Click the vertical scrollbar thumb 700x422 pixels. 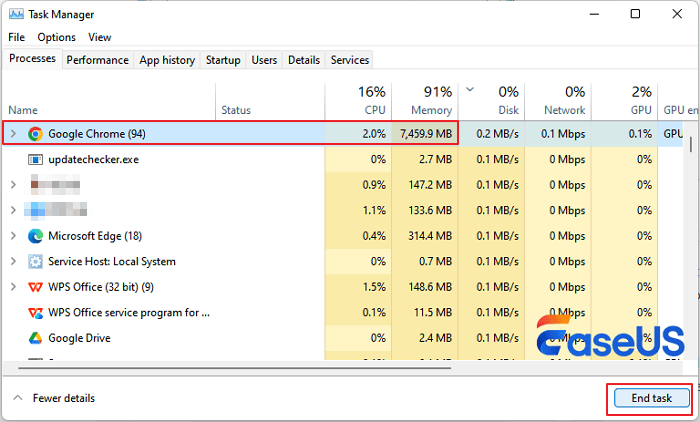click(691, 144)
